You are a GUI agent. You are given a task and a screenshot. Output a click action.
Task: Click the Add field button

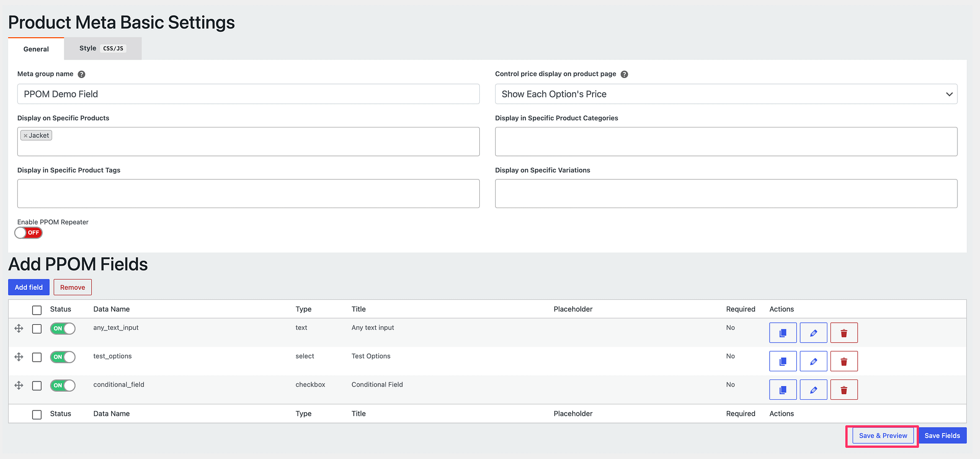coord(29,287)
